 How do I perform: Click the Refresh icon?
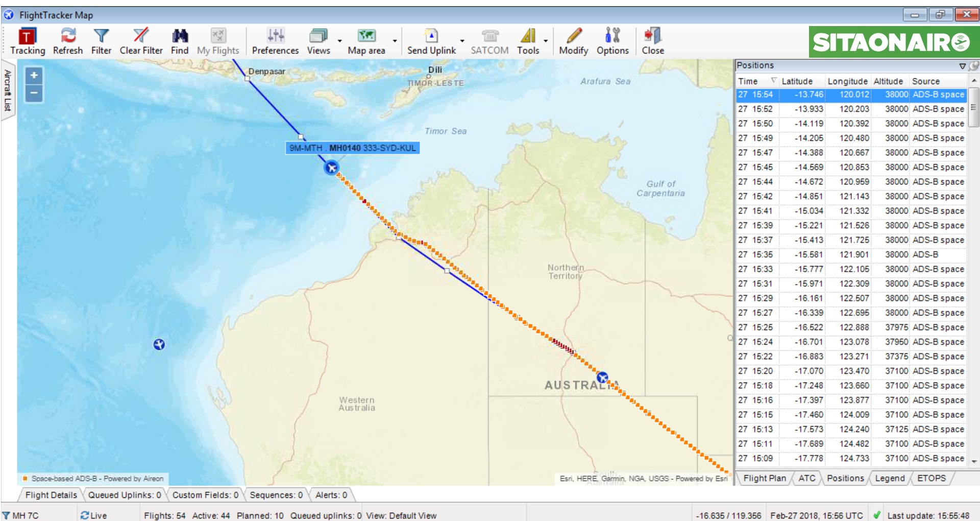68,41
